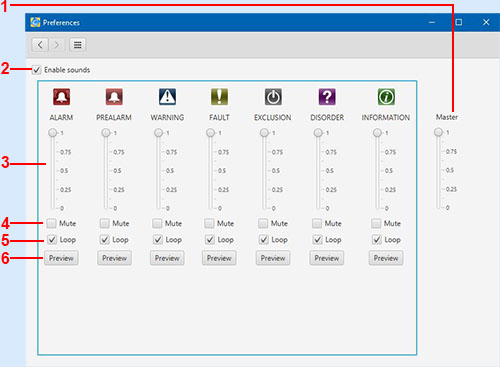
Task: Click the Preferences window title icon
Action: point(35,22)
